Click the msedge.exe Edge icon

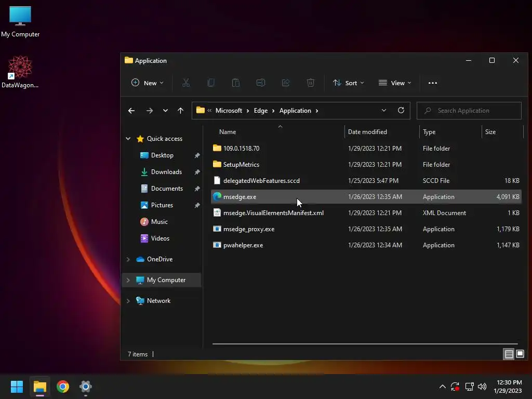click(x=217, y=197)
